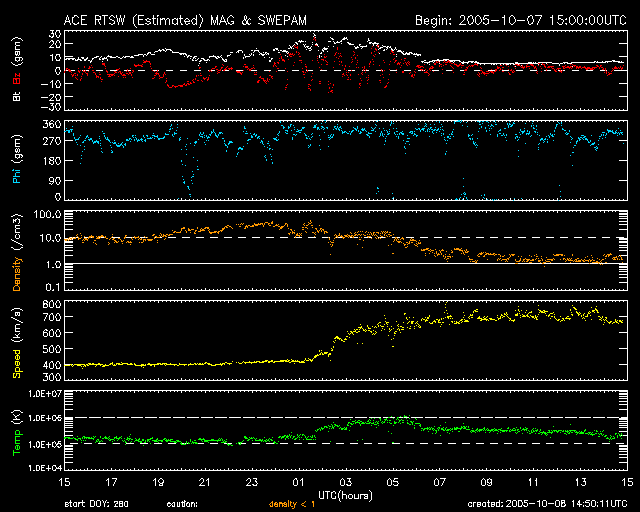640x512 pixels.
Task: Select the '180' tick on the Phi axis
Action: 52,161
